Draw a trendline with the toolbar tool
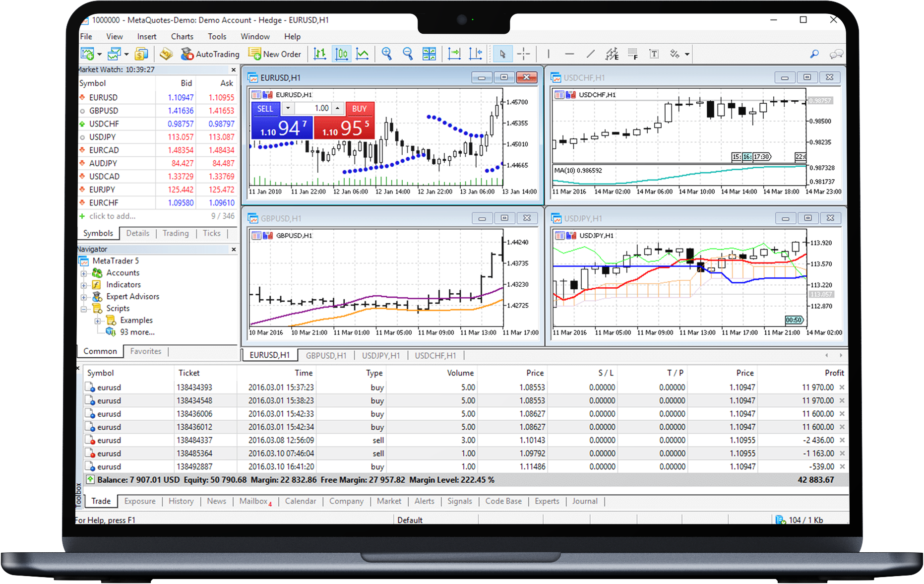The height and width of the screenshot is (584, 924). click(x=590, y=54)
